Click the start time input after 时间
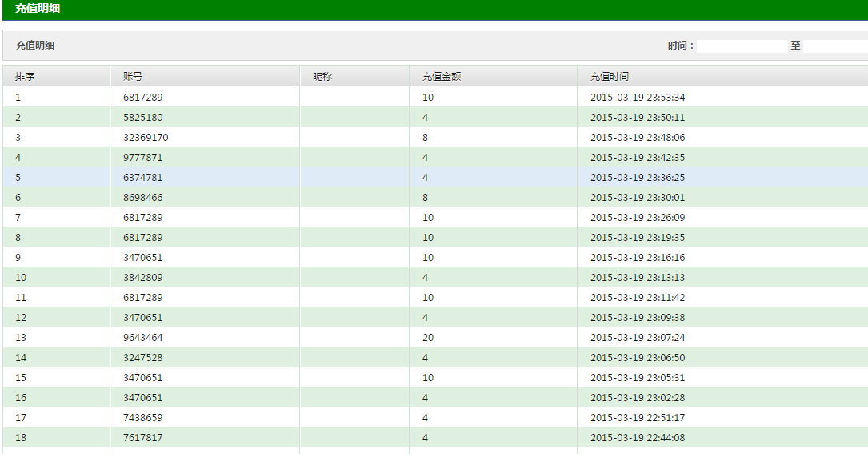 coord(742,46)
